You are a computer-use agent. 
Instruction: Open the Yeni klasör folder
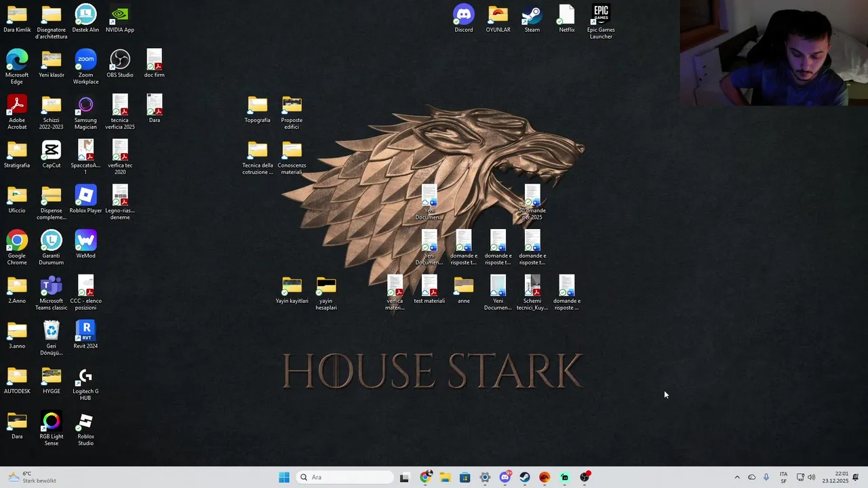pos(52,64)
